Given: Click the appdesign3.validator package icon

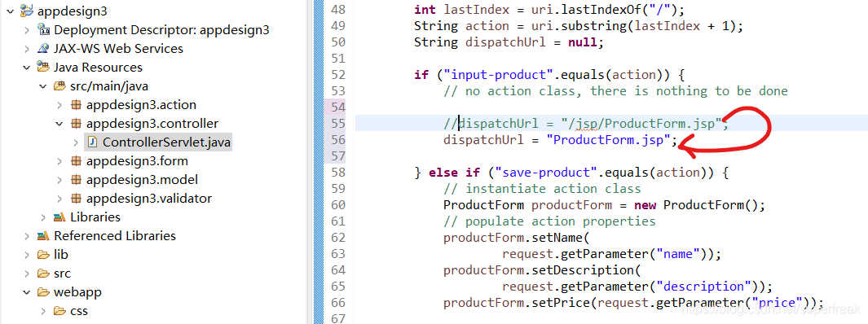Looking at the screenshot, I should point(77,199).
